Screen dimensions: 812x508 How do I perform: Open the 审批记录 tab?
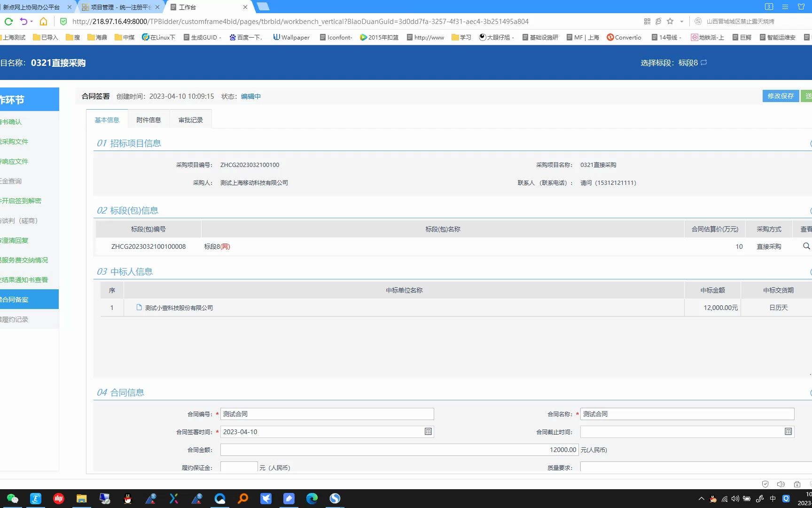click(190, 120)
